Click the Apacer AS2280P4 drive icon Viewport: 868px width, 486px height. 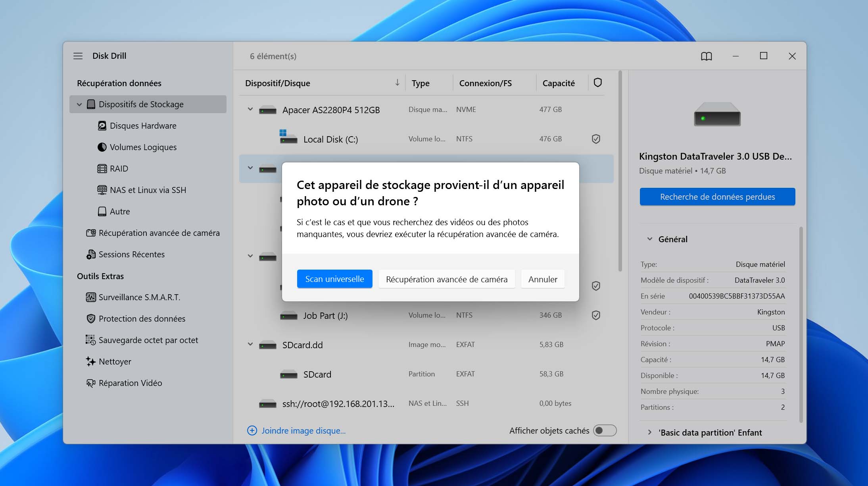coord(268,110)
